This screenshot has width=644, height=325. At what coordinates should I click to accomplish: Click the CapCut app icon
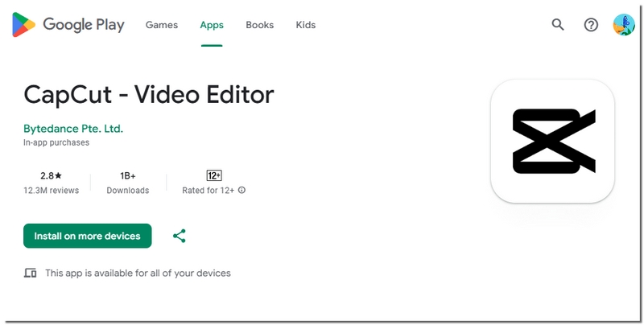point(552,141)
